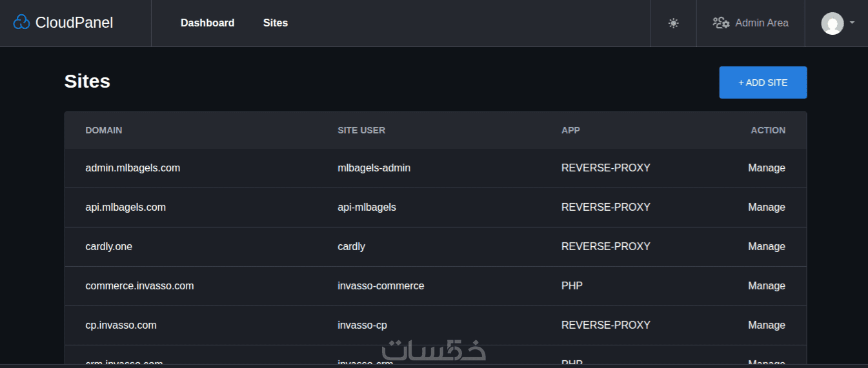868x368 pixels.
Task: Click the Site User column header
Action: tap(361, 130)
